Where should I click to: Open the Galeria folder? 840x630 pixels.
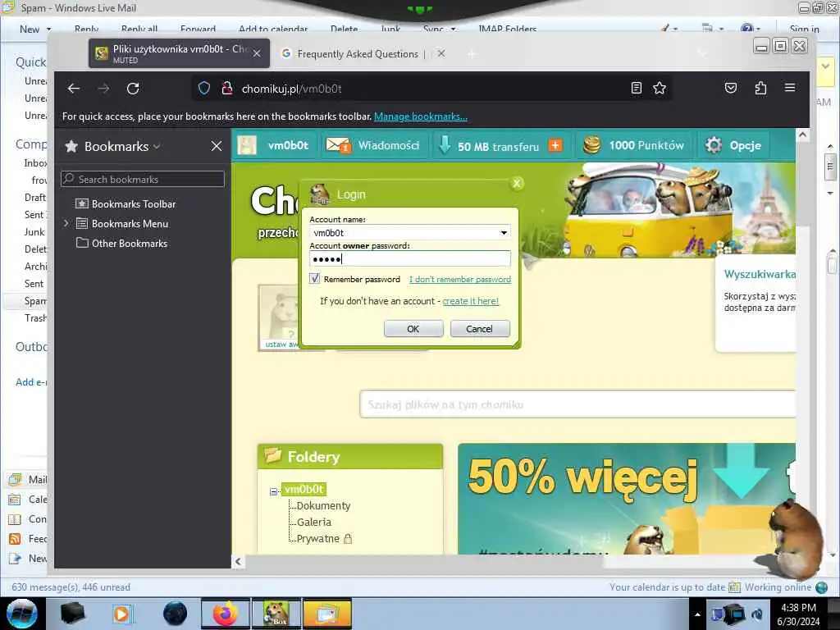click(x=314, y=522)
